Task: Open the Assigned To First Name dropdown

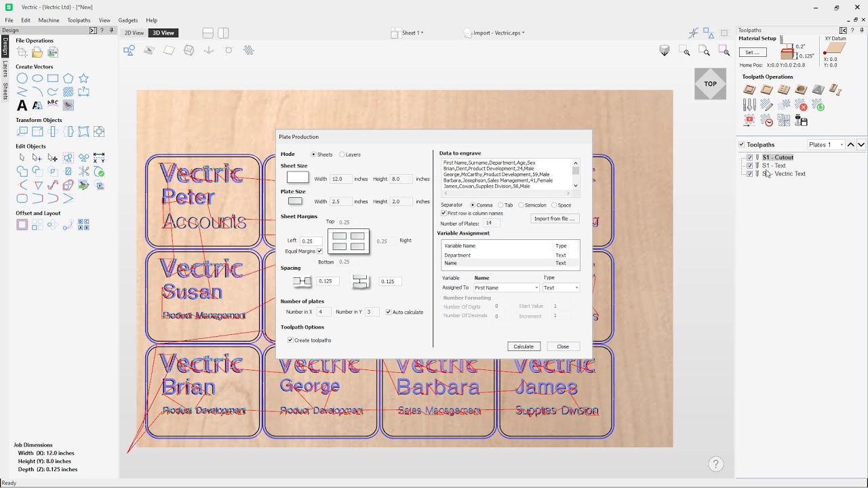Action: click(506, 288)
